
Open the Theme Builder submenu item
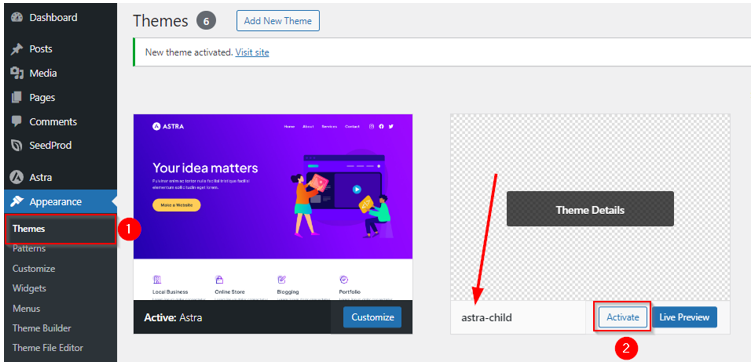pos(42,329)
